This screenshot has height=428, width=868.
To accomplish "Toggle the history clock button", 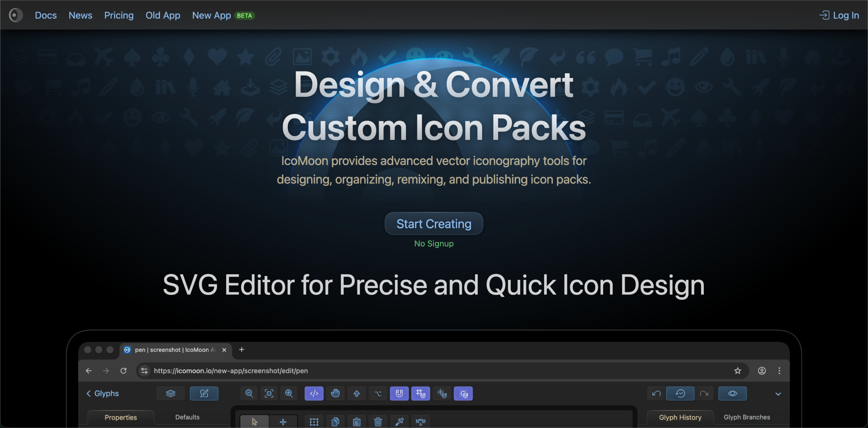I will coord(680,393).
